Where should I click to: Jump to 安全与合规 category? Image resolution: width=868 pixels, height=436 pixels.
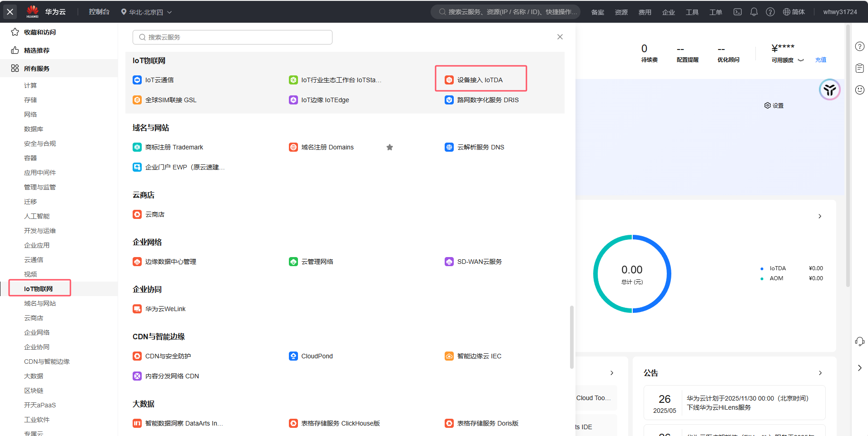(x=40, y=144)
